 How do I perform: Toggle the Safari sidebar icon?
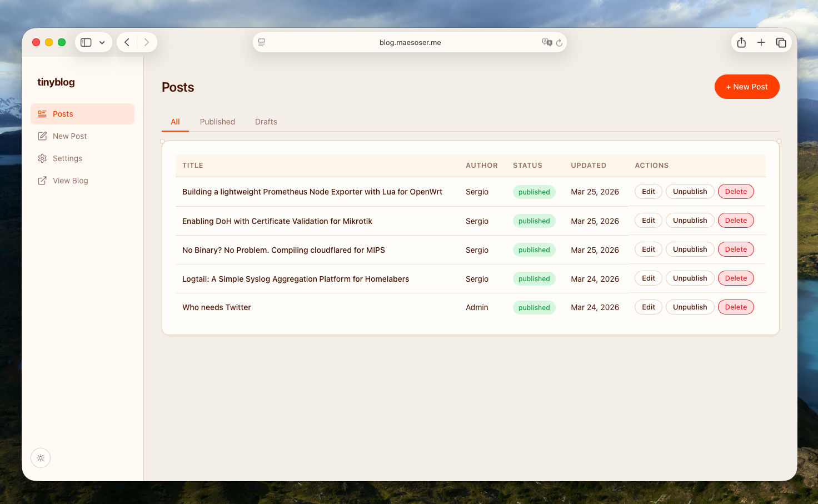tap(86, 42)
